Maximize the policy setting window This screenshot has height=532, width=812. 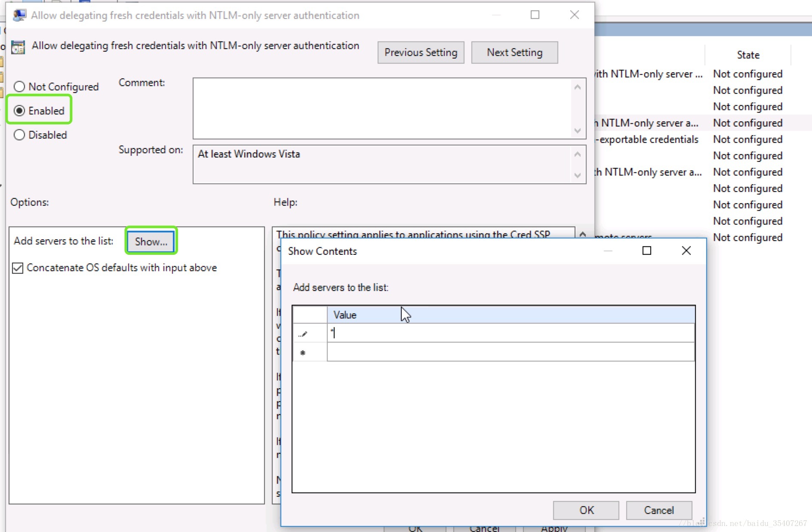(x=535, y=15)
